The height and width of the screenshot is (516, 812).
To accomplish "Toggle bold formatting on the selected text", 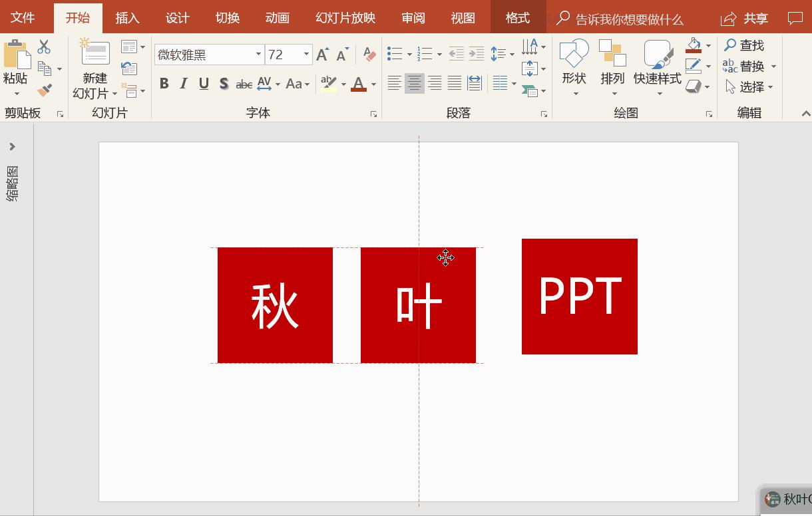I will click(x=164, y=84).
